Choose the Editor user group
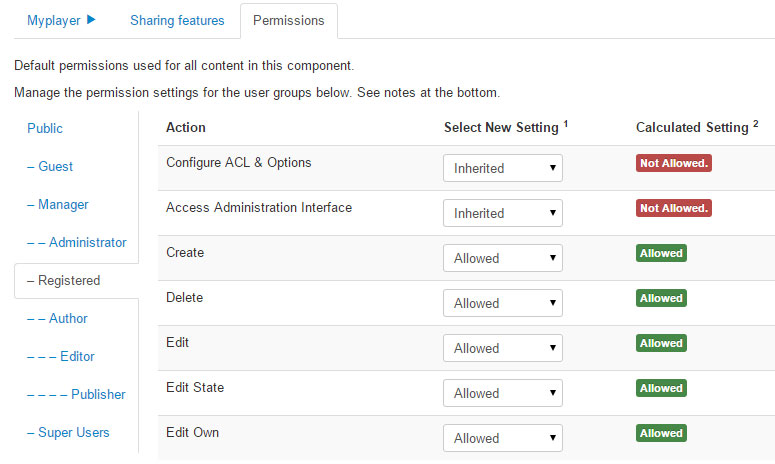This screenshot has width=775, height=464. [x=61, y=357]
